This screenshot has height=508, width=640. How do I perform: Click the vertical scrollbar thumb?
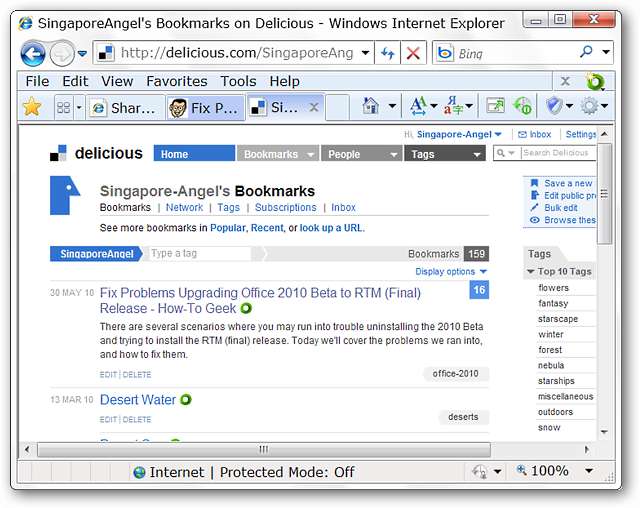(x=604, y=194)
